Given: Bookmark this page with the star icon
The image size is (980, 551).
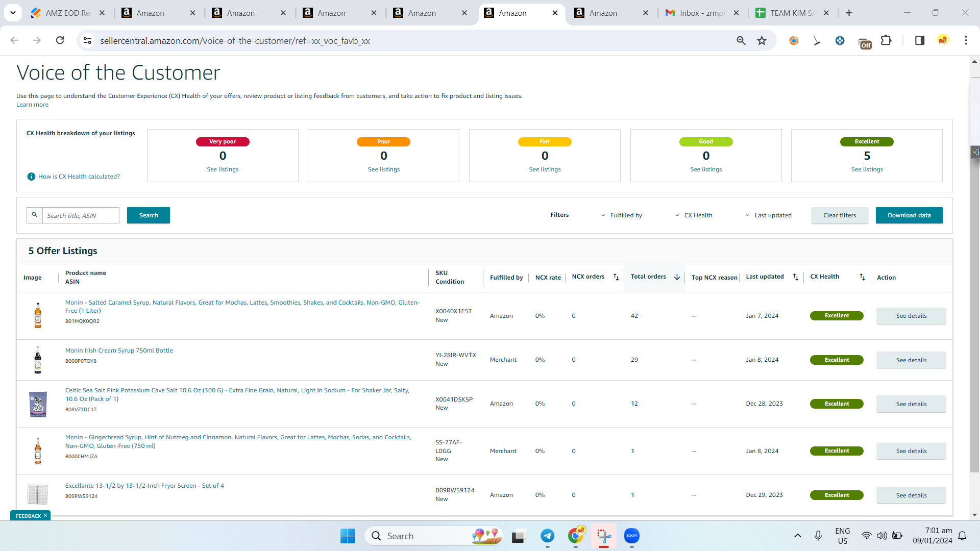Looking at the screenshot, I should (x=762, y=40).
